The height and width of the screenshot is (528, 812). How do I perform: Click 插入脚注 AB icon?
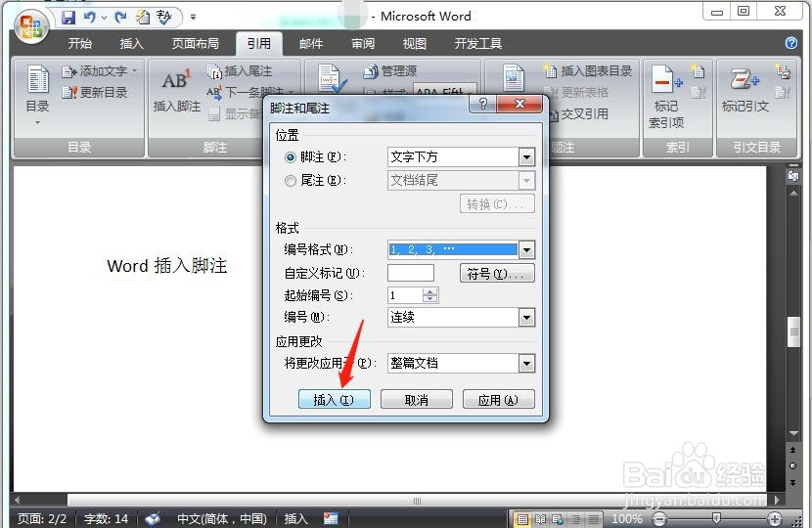tap(177, 89)
